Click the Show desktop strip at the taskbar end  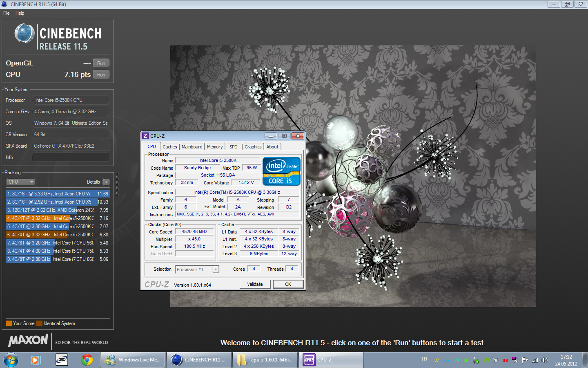point(585,360)
